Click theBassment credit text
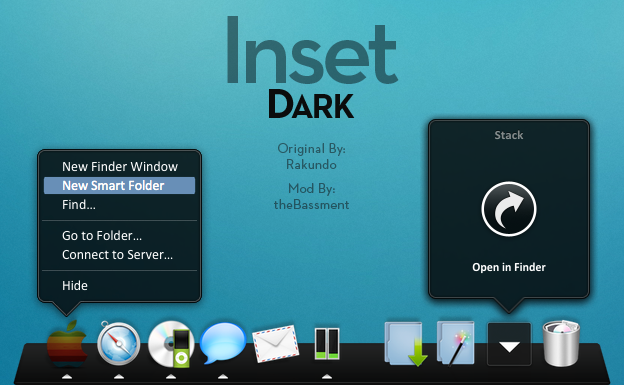The image size is (624, 385). pyautogui.click(x=312, y=205)
